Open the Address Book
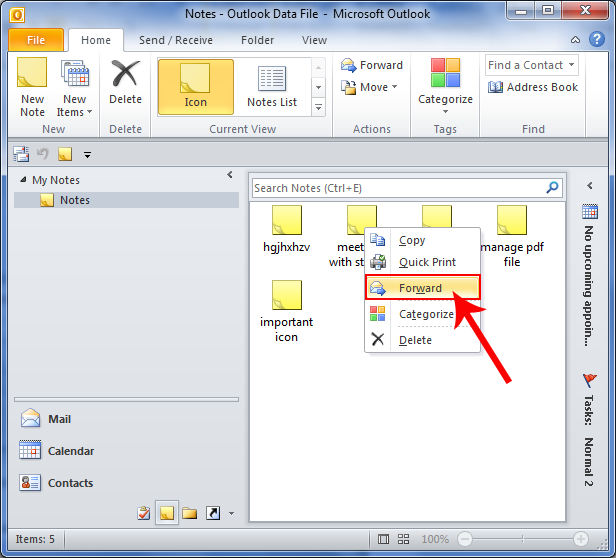 (533, 87)
